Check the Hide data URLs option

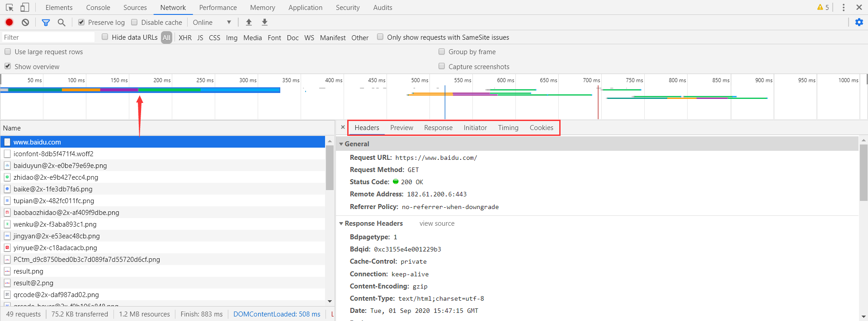[105, 37]
